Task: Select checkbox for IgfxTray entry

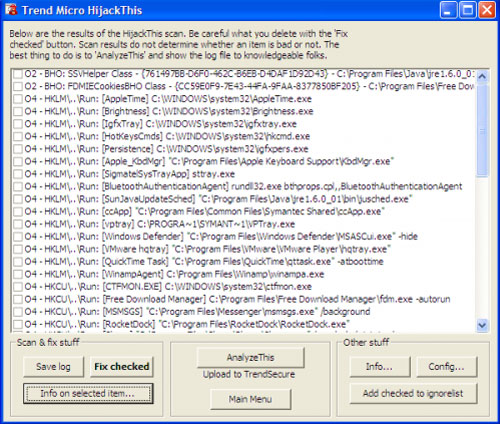Action: 18,124
